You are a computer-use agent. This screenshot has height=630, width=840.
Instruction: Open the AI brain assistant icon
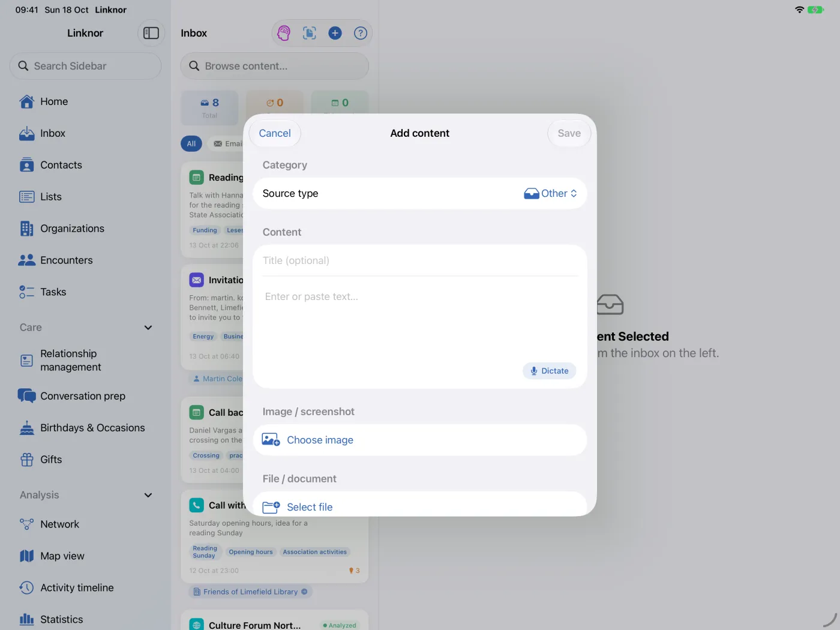(284, 33)
